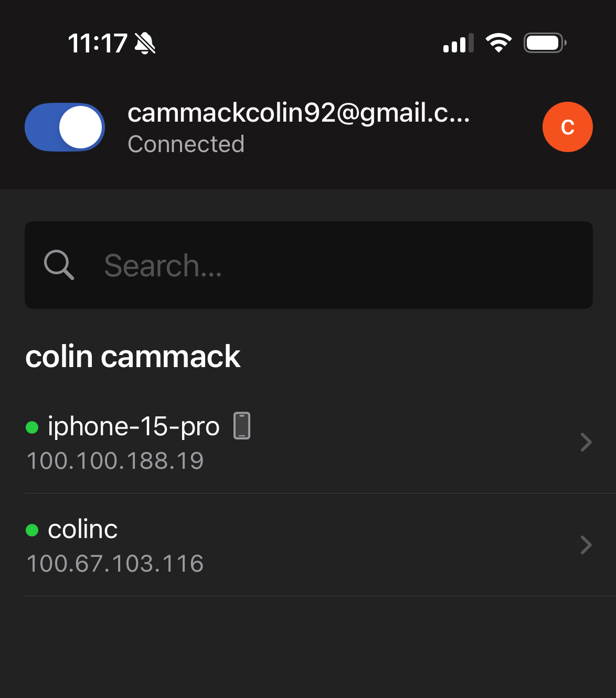Viewport: 616px width, 698px height.
Task: Focus the Search devices field
Action: pyautogui.click(x=309, y=265)
